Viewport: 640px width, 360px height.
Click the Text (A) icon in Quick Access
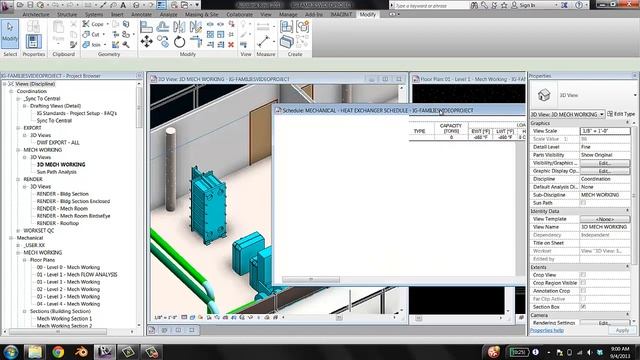point(123,5)
